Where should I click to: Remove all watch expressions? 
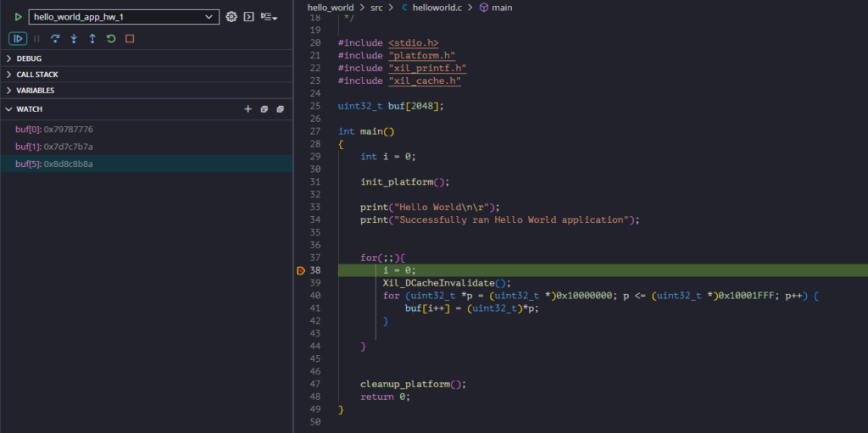click(280, 109)
